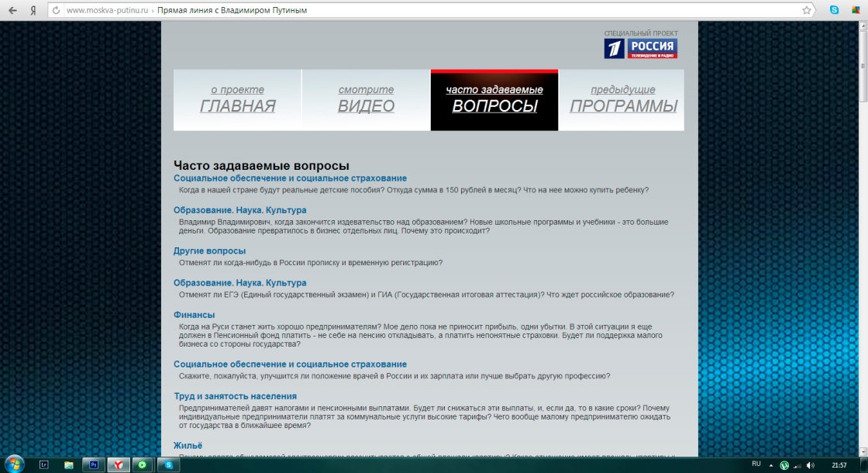
Task: Select question about прописку и временную регистрацию
Action: (311, 263)
